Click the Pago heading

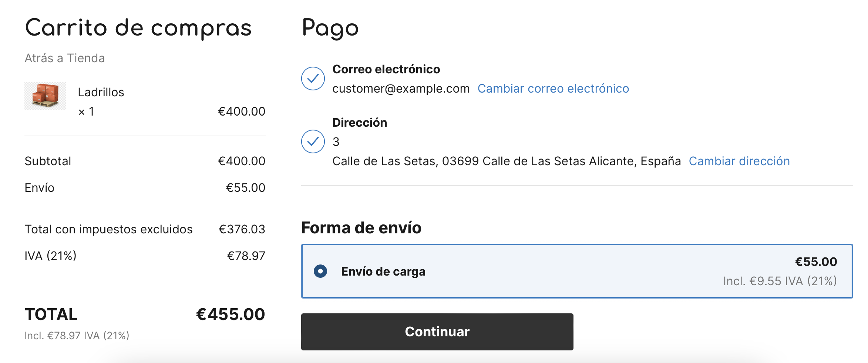[330, 28]
